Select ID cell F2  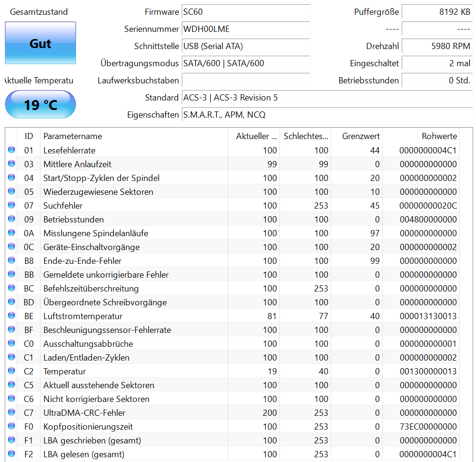click(29, 454)
